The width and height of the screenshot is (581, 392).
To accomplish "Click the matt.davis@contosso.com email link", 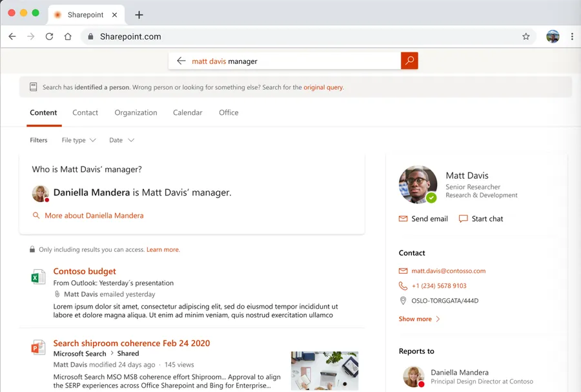I will pos(449,271).
